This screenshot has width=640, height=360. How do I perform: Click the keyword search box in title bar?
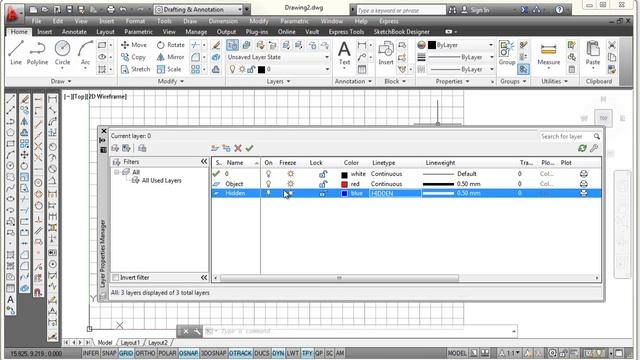click(x=401, y=10)
